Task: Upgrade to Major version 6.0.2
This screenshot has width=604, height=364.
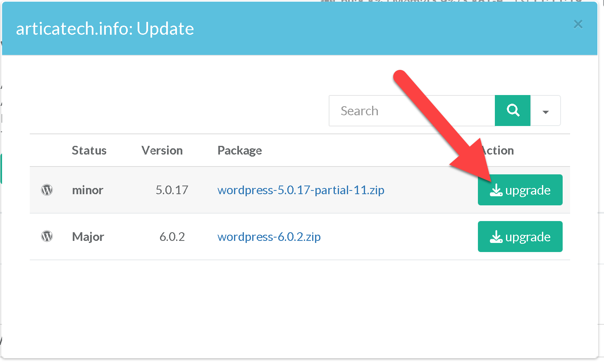Action: pos(520,237)
